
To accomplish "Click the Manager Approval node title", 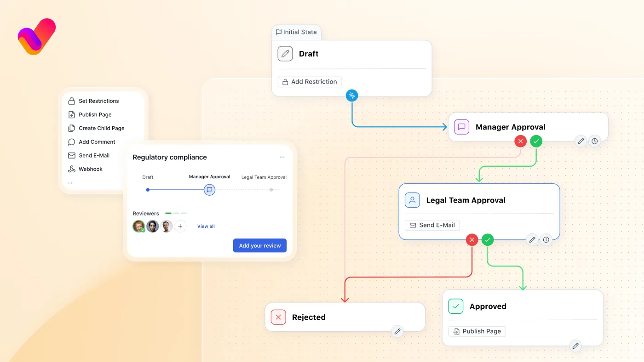I will [511, 127].
